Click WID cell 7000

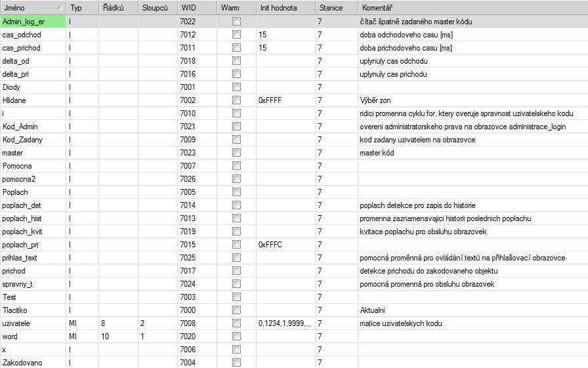pos(188,310)
